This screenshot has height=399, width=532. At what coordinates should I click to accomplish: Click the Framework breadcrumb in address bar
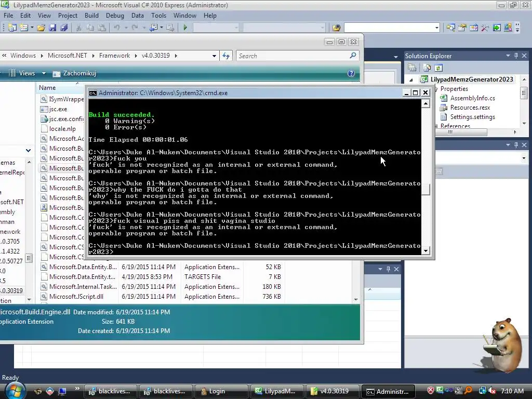(x=114, y=56)
